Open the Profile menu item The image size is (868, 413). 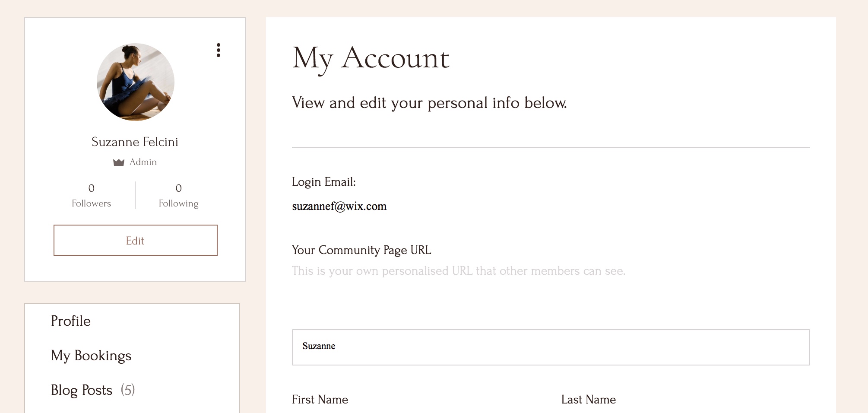point(71,321)
